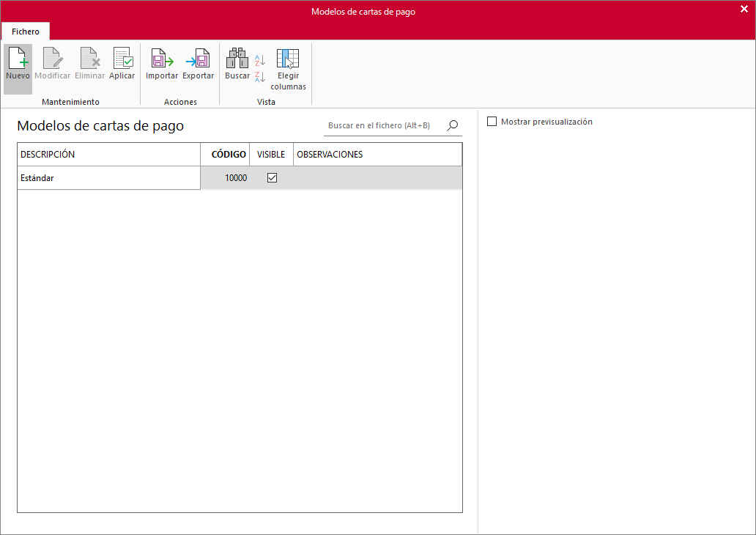Screen dimensions: 756x535
Task: Toggle the Visible checkbox for Estándar
Action: (272, 178)
